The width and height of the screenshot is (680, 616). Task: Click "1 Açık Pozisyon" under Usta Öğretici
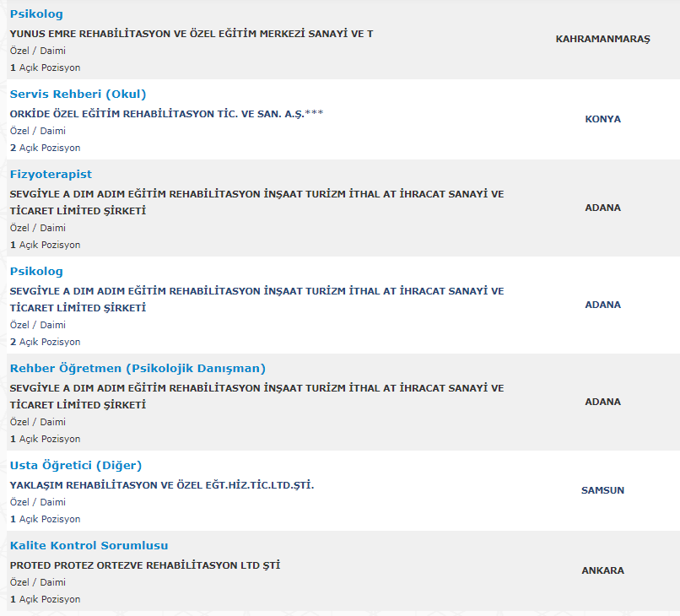(46, 519)
